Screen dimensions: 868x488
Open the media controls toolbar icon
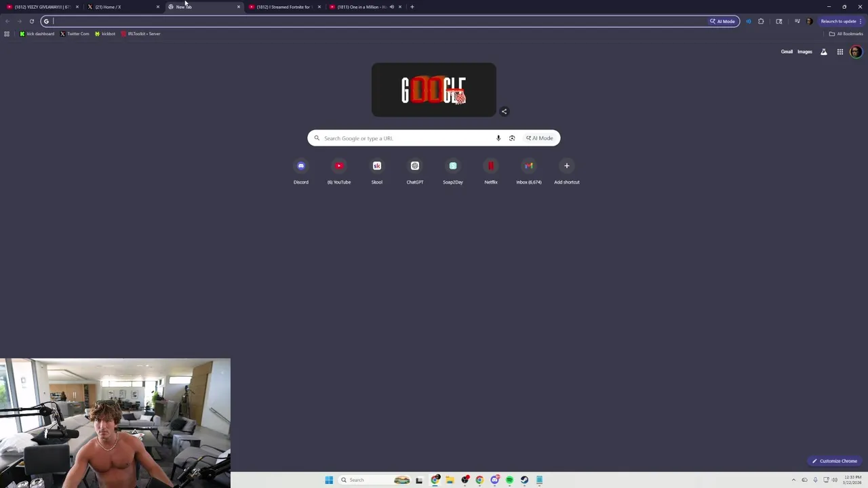pyautogui.click(x=797, y=21)
